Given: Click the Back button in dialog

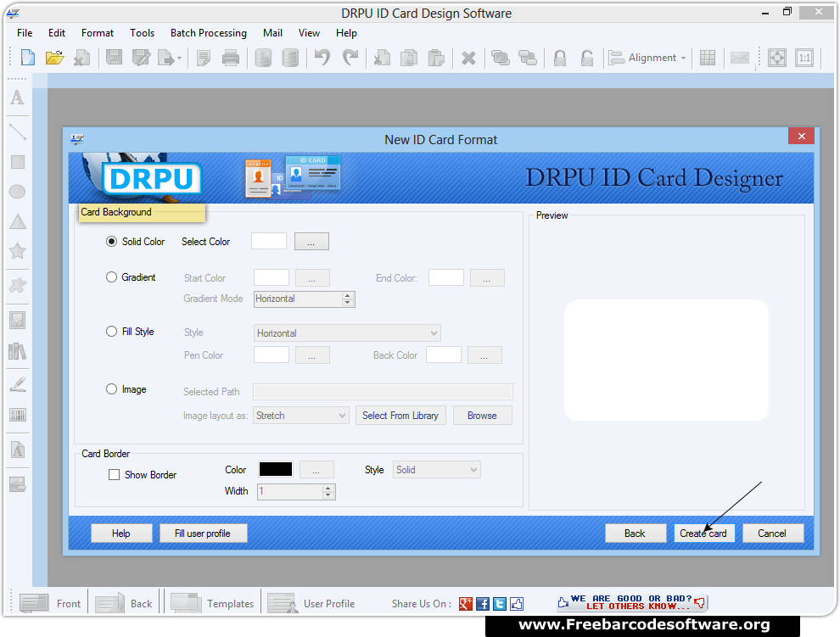Looking at the screenshot, I should pos(636,533).
